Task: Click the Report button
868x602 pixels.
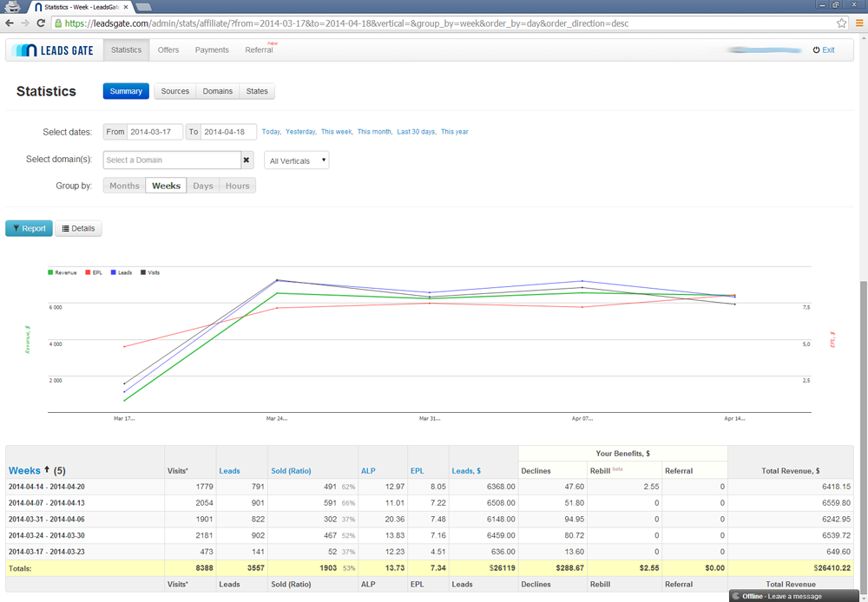Action: [x=29, y=228]
